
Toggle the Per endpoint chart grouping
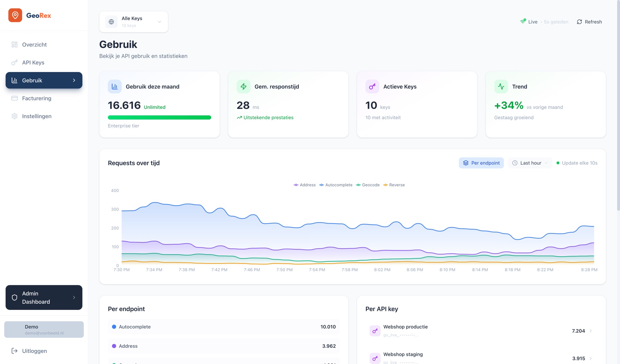pyautogui.click(x=481, y=163)
